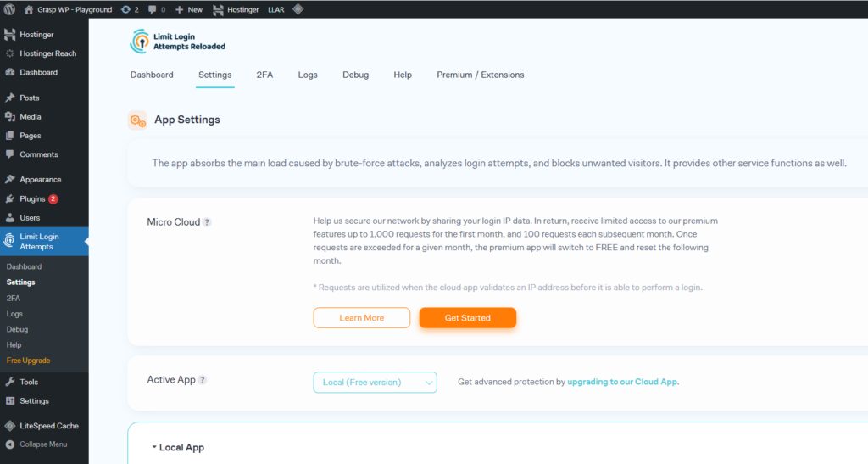Image resolution: width=868 pixels, height=464 pixels.
Task: Click the App Settings gears icon
Action: coord(138,120)
